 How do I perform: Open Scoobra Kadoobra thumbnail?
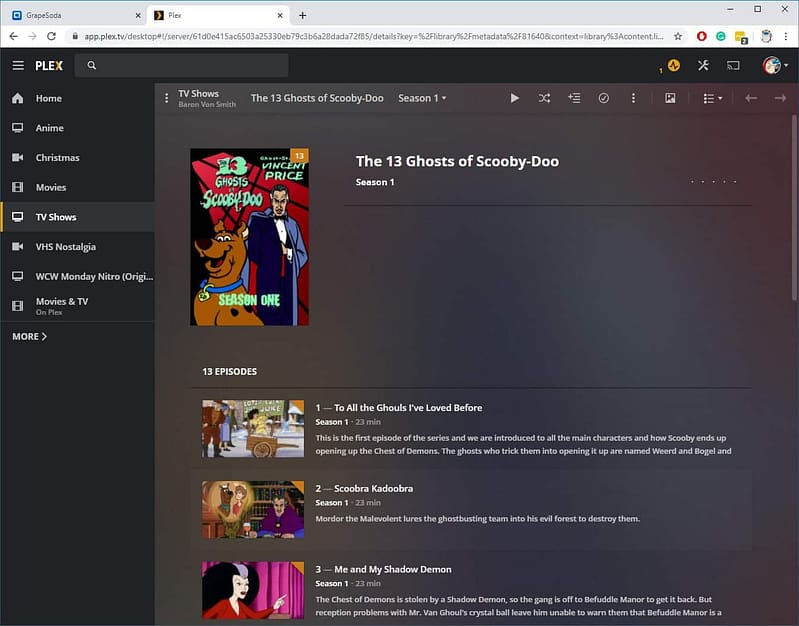253,510
